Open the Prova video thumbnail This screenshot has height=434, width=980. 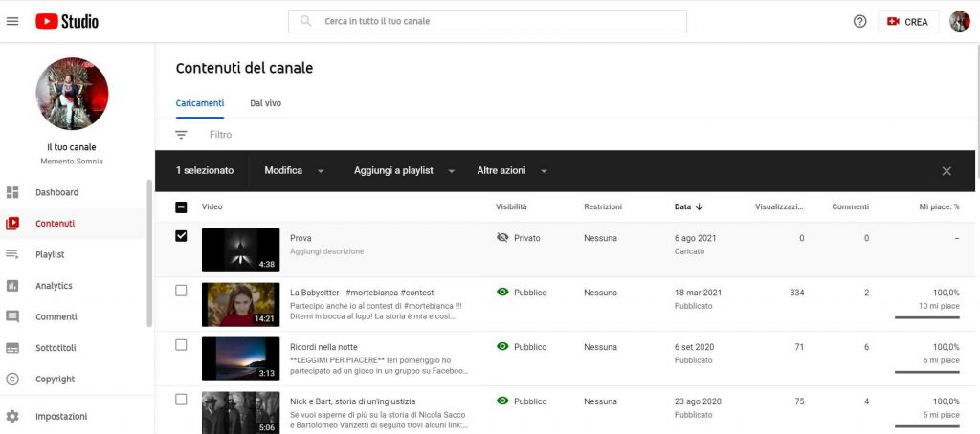[x=240, y=250]
